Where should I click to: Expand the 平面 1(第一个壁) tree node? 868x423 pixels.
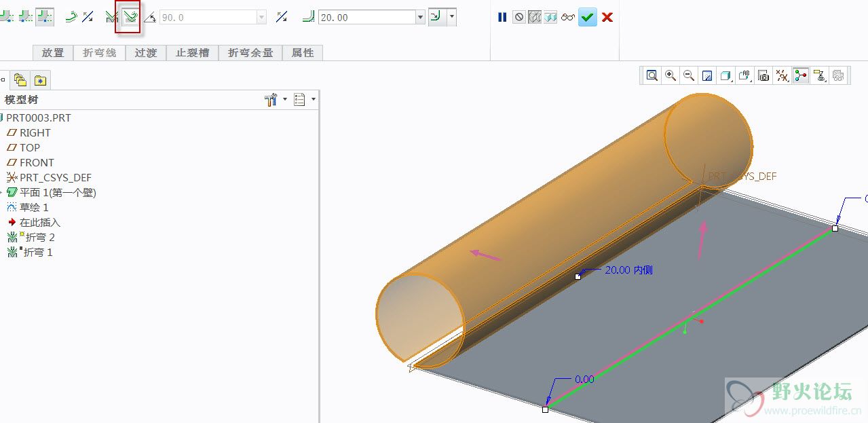pos(2,193)
